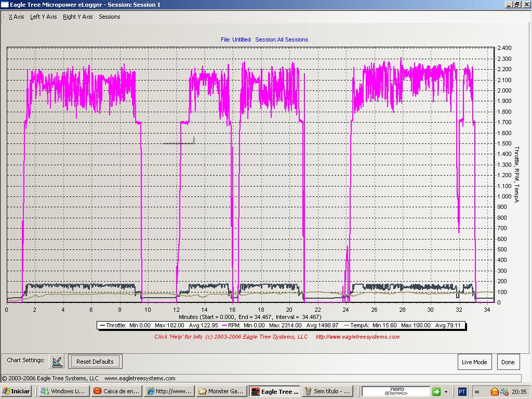Viewport: 532px width, 399px height.
Task: Open the Monster Ga... folder taskbar item
Action: click(x=221, y=391)
